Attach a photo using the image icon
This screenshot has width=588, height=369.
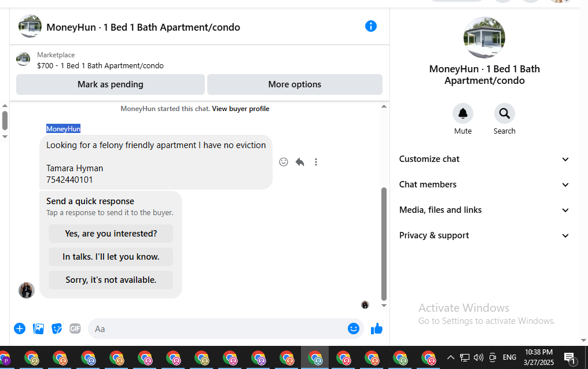38,329
